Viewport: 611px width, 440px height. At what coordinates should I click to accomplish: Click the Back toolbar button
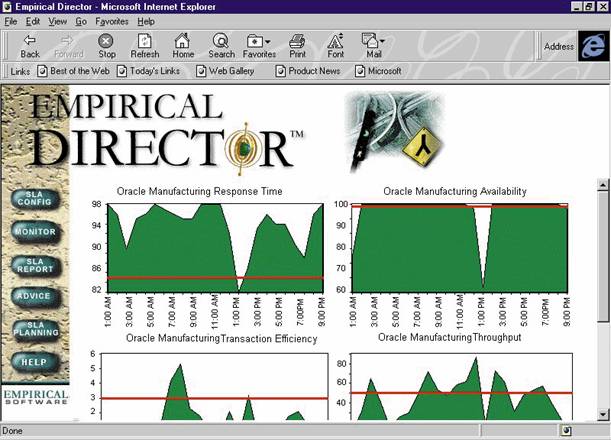tap(30, 46)
